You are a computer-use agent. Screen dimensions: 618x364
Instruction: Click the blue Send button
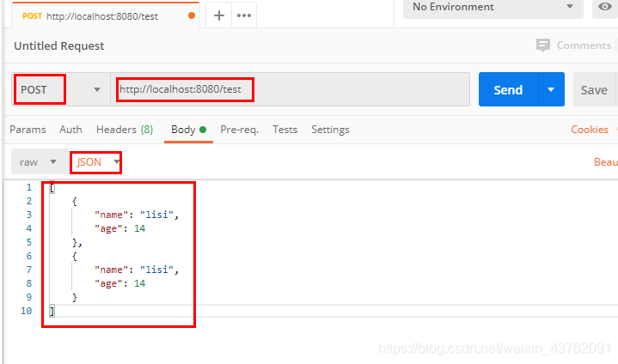pyautogui.click(x=509, y=90)
